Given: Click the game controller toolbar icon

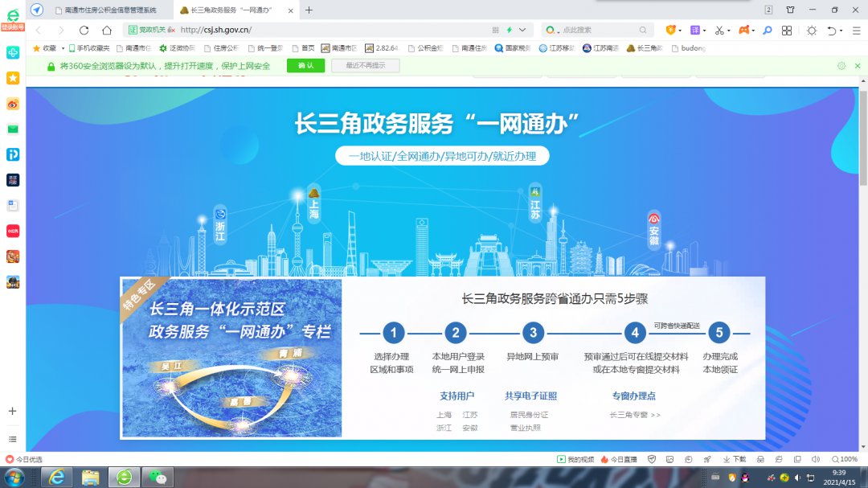Looking at the screenshot, I should [x=743, y=30].
